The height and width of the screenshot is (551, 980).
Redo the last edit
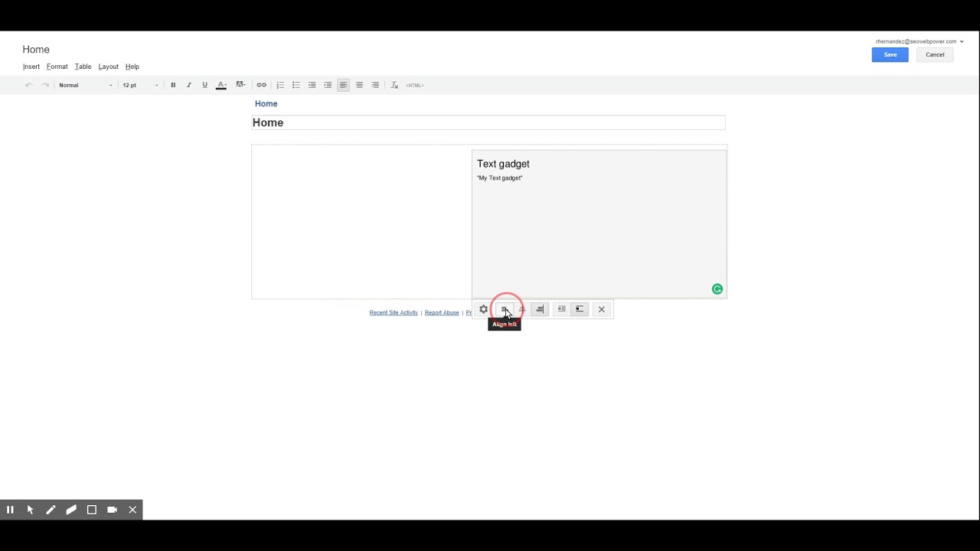point(45,85)
